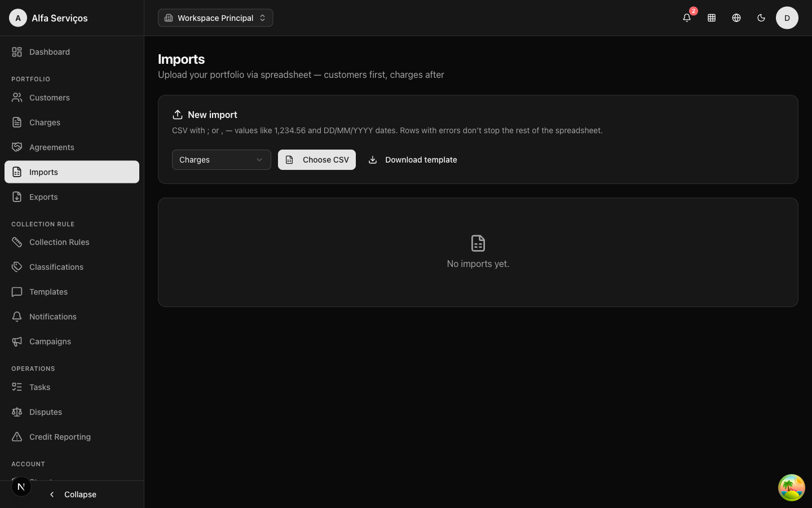Screen dimensions: 812x508
Task: Click the Dashboard icon in sidebar
Action: pos(17,52)
